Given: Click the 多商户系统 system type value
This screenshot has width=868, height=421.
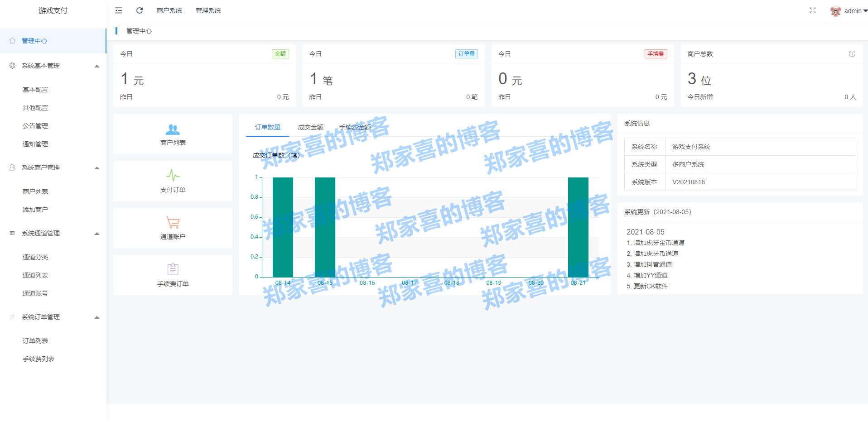Looking at the screenshot, I should (688, 164).
